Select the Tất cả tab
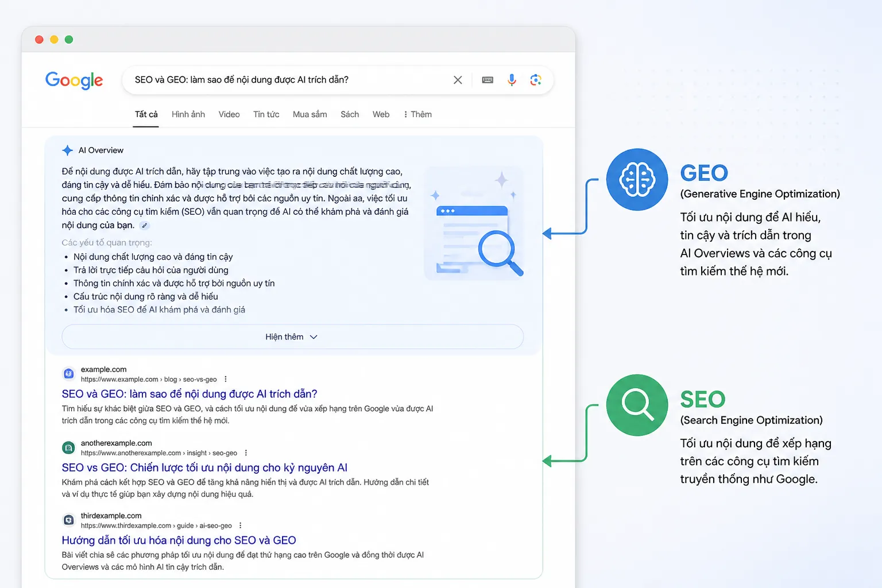Screen dimensions: 882x588 (x=146, y=114)
